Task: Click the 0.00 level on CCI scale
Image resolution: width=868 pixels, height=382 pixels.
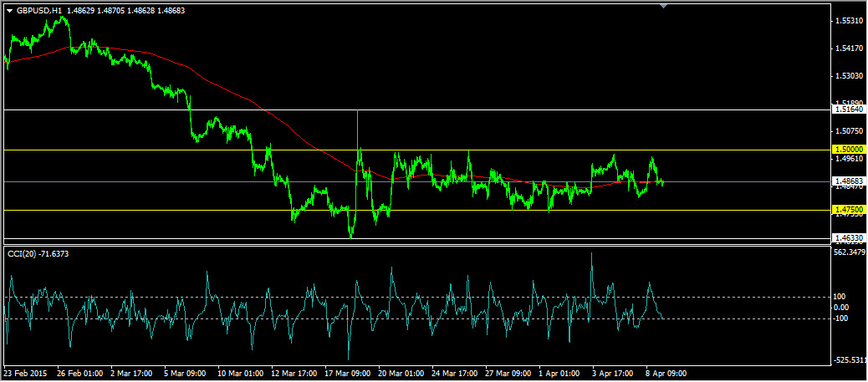Action: point(842,308)
